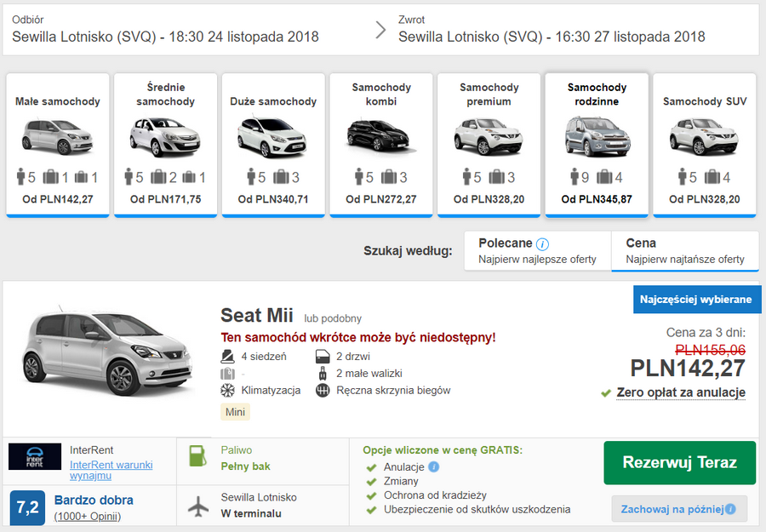
Task: Click the manual gearbox icon
Action: tap(323, 391)
